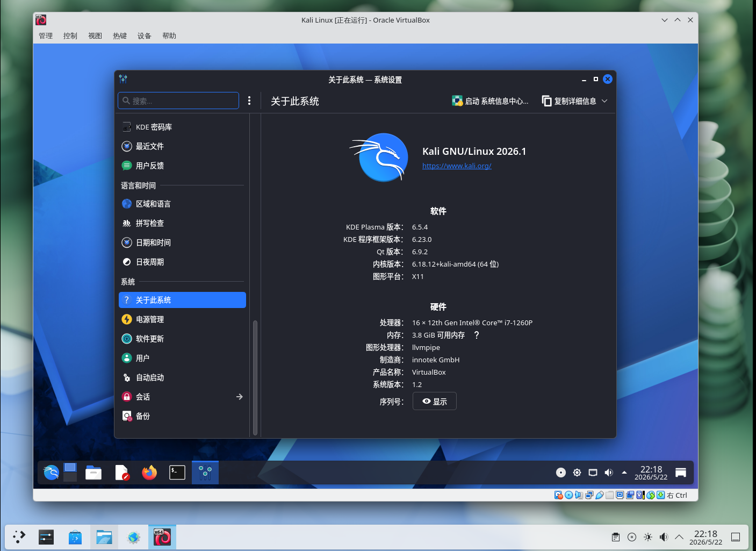Open the VirtualBox title bar dropdown arrow
The height and width of the screenshot is (551, 756).
point(665,20)
